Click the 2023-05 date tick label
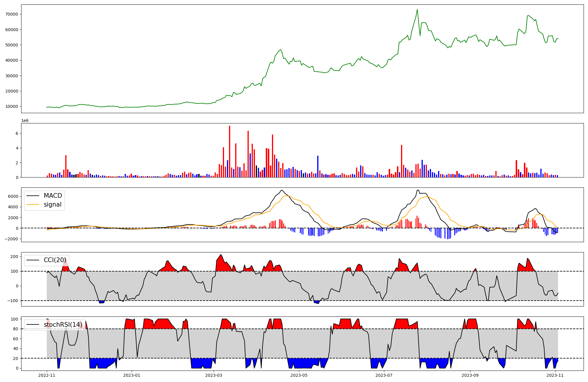 pos(299,375)
